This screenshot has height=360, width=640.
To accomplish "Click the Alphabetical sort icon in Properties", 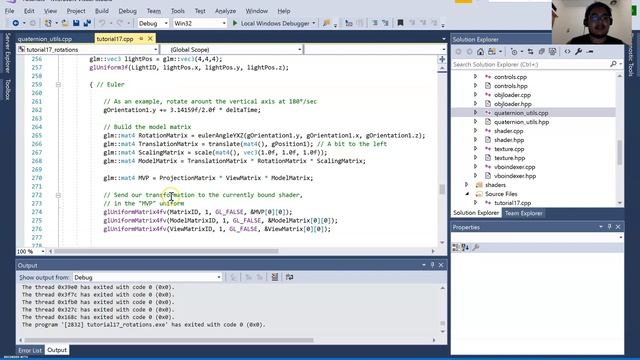I will tap(465, 247).
